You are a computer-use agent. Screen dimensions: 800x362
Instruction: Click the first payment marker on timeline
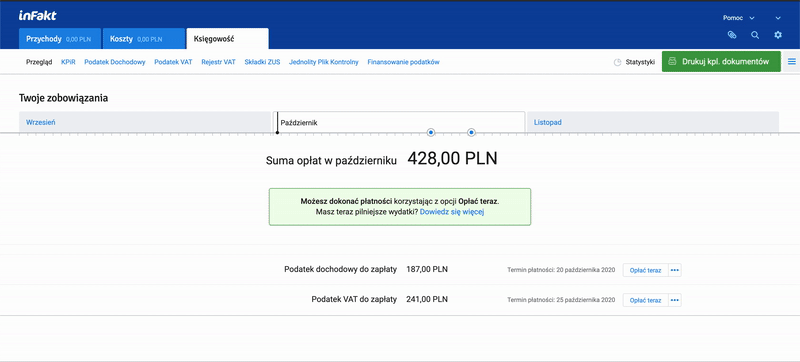click(x=431, y=133)
